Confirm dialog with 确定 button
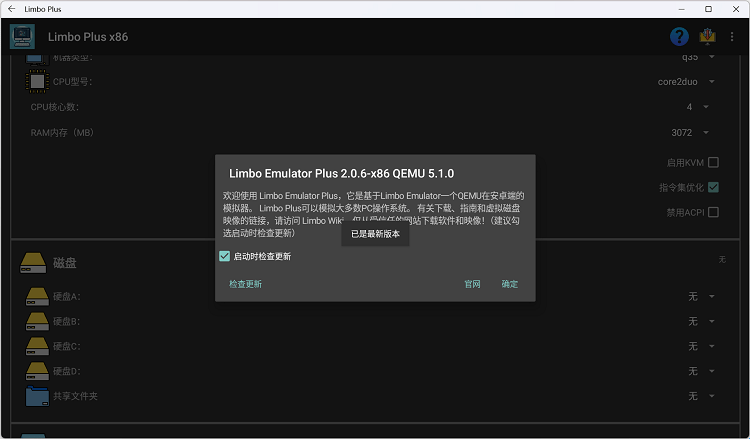Viewport: 750px width, 439px height. point(510,284)
